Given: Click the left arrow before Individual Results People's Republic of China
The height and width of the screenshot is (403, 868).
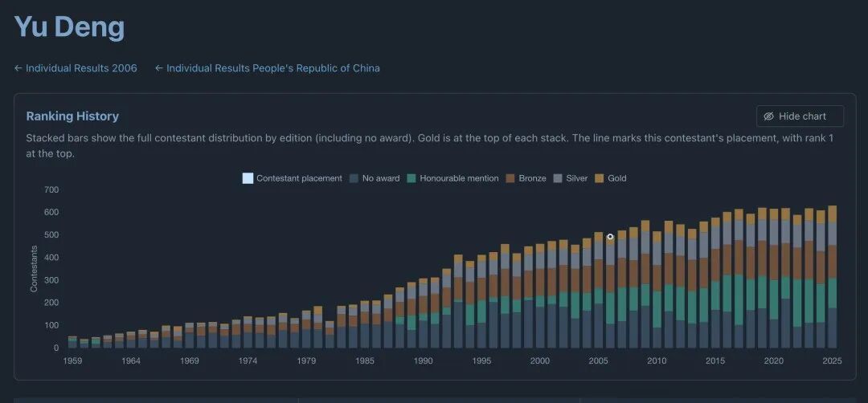Looking at the screenshot, I should pos(159,68).
